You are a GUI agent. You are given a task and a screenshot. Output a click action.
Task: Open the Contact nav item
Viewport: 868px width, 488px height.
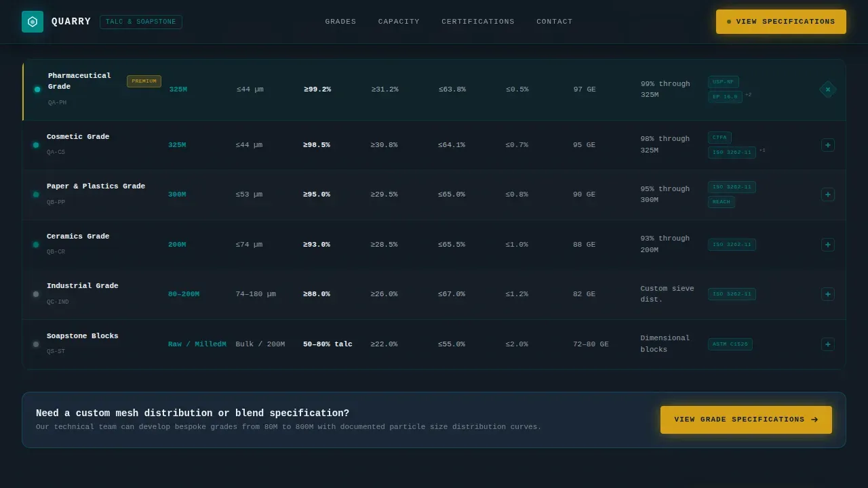(x=555, y=22)
